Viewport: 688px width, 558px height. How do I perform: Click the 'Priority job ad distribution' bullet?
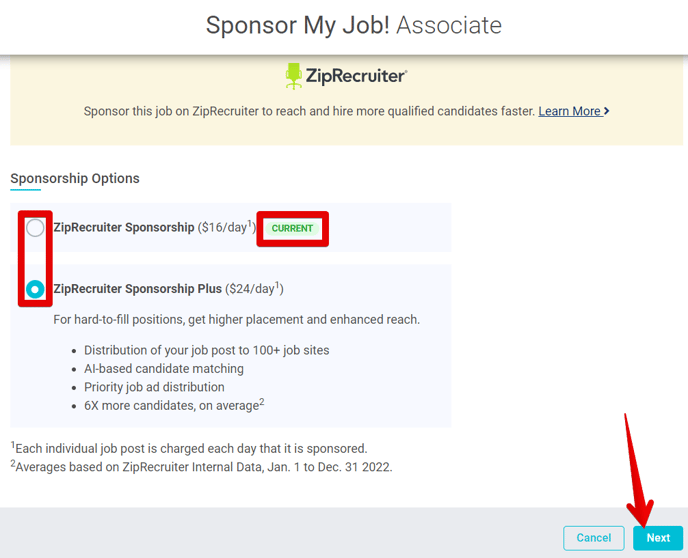pyautogui.click(x=154, y=387)
